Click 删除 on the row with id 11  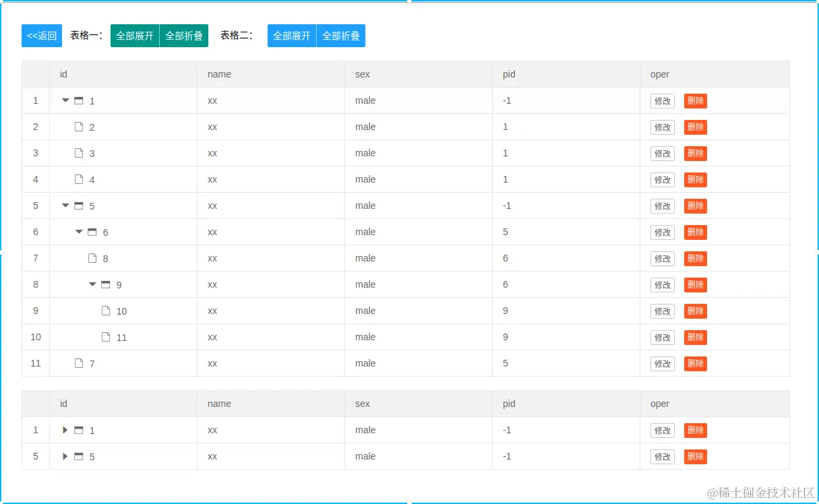[696, 338]
